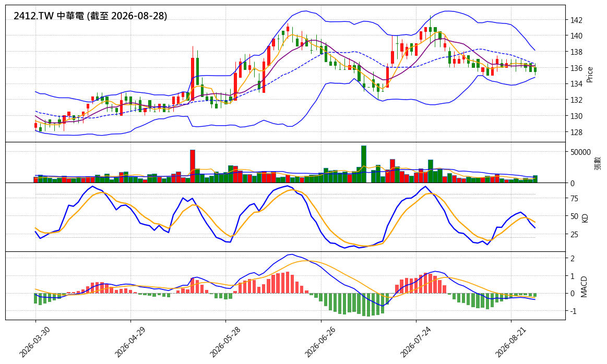607x364 pixels.
Task: Click the 50000 tick on the volume axis
Action: [x=580, y=152]
